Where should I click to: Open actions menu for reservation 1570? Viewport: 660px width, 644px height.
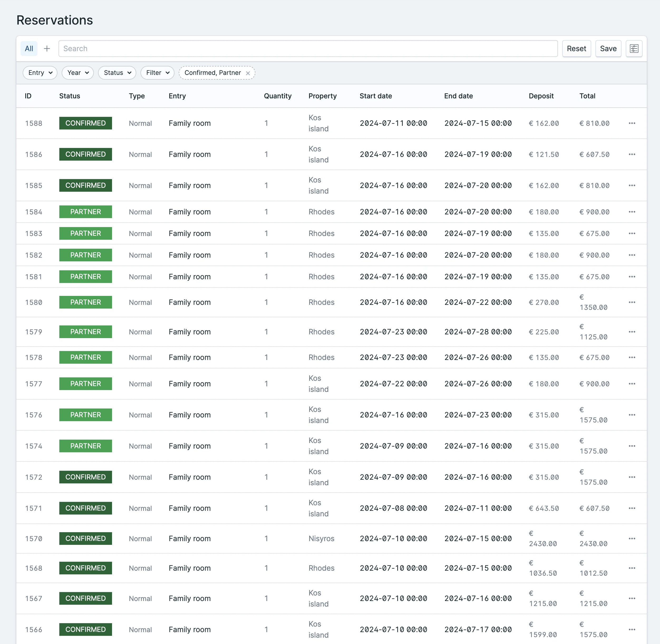632,539
